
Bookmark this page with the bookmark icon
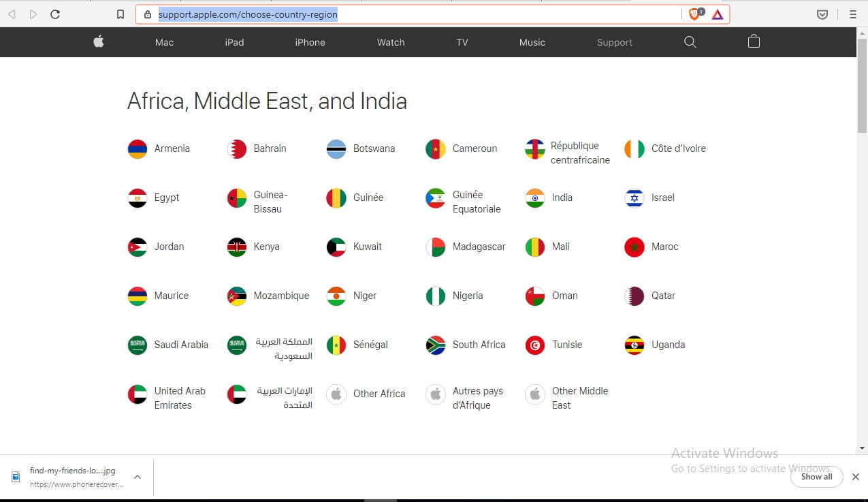click(120, 14)
